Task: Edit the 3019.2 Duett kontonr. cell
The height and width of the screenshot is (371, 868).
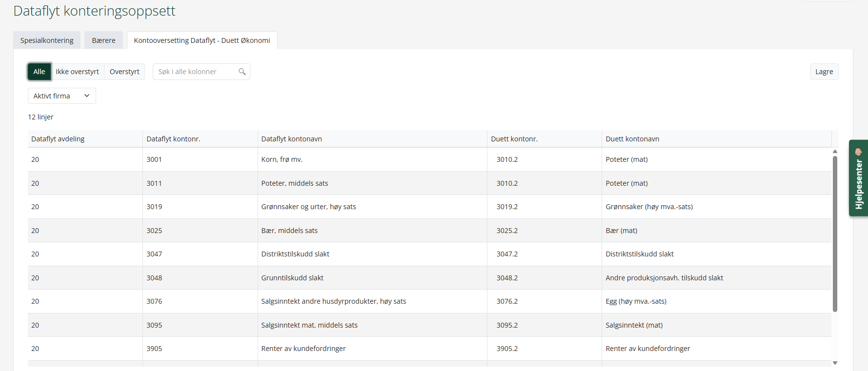Action: click(545, 207)
